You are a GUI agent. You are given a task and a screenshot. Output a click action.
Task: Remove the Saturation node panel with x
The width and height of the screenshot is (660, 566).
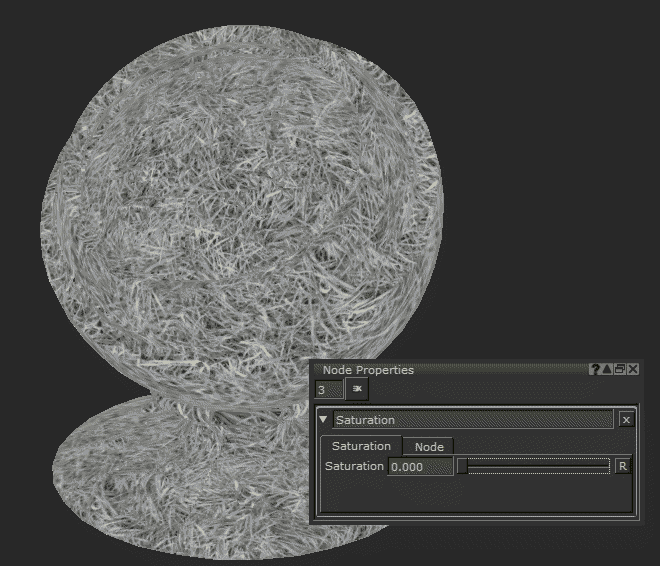pyautogui.click(x=626, y=420)
